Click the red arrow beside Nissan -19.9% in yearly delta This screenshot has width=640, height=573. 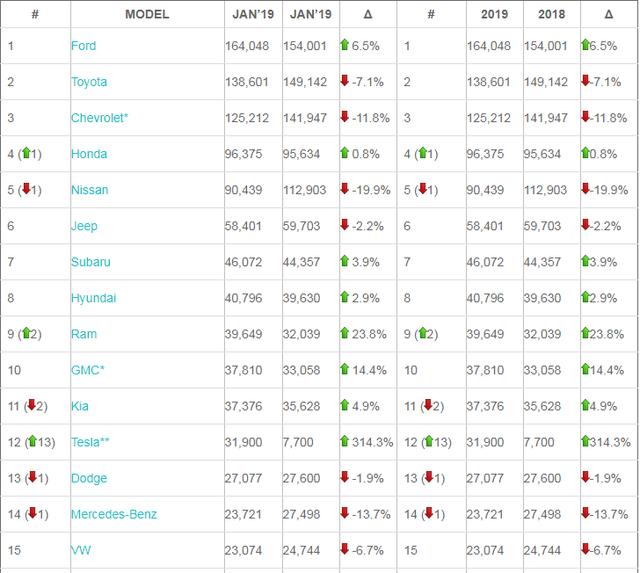click(586, 189)
